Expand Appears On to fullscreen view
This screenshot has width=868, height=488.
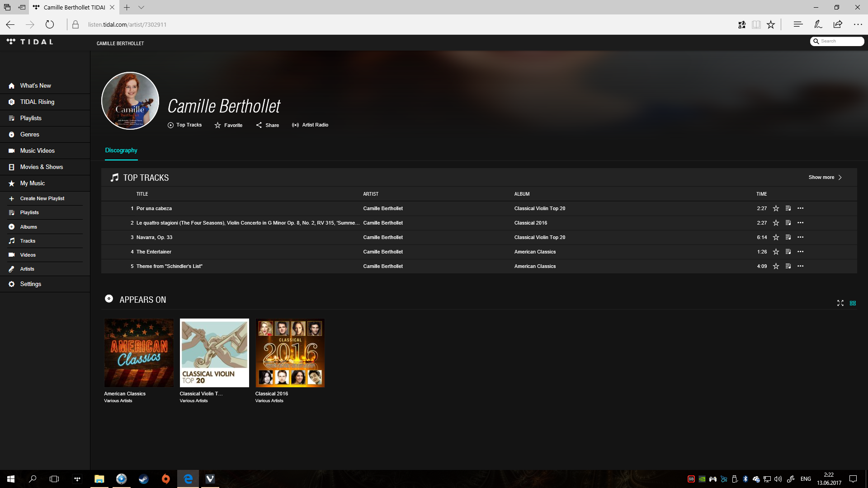(840, 303)
